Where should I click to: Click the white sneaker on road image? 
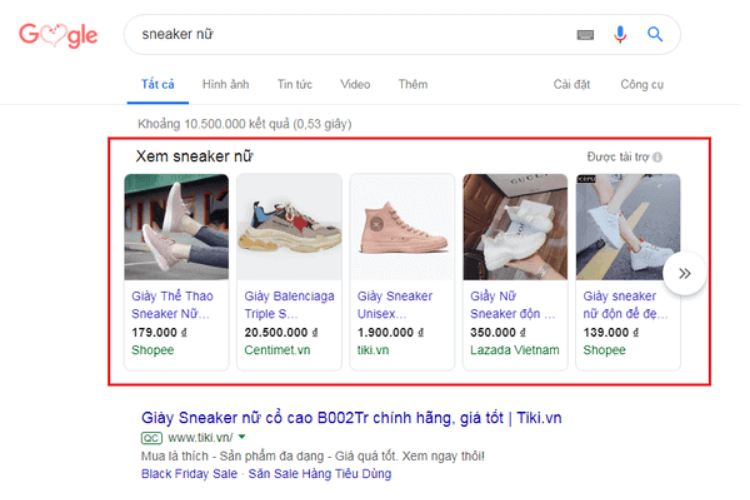(x=628, y=227)
